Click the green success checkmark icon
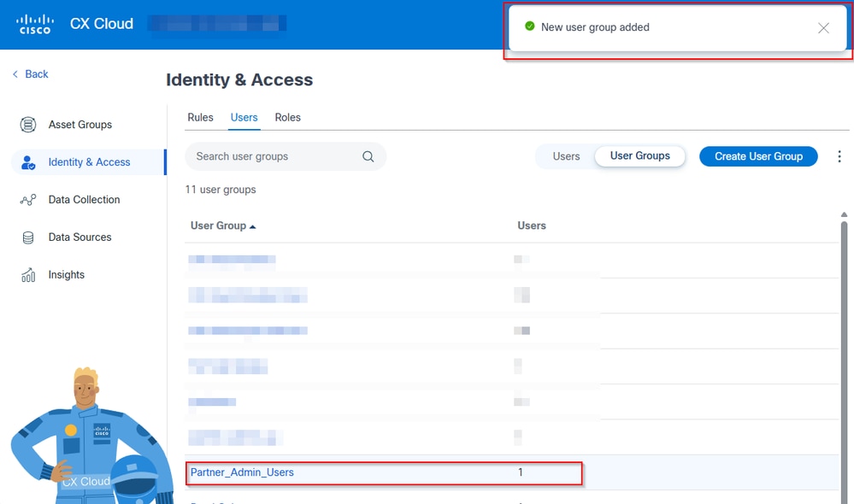 tap(529, 26)
